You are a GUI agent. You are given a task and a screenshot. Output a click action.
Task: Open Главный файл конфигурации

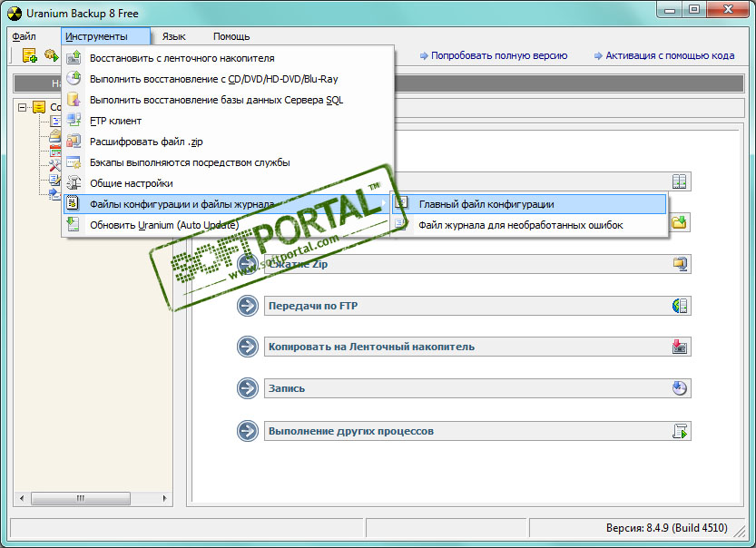[529, 204]
